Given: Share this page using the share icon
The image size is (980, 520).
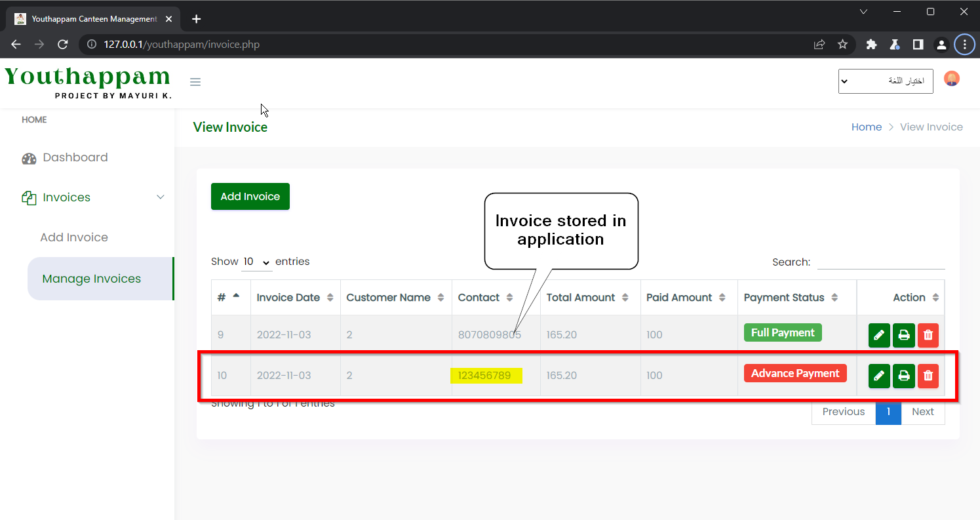Looking at the screenshot, I should 819,45.
